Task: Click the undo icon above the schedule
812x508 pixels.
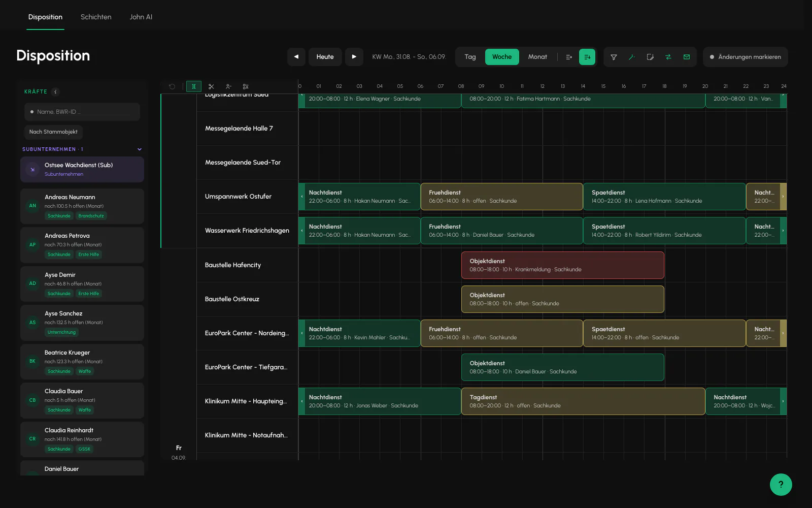Action: coord(172,86)
